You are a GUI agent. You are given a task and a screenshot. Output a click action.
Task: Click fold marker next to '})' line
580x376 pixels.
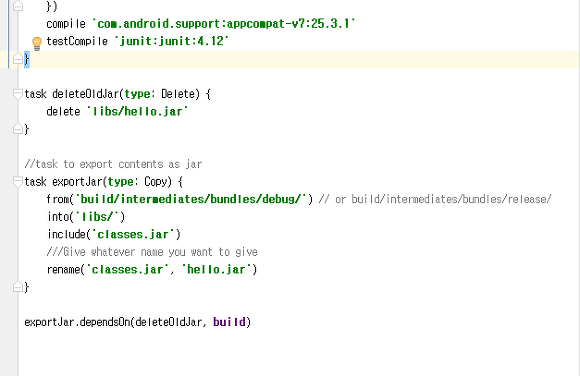click(x=17, y=6)
